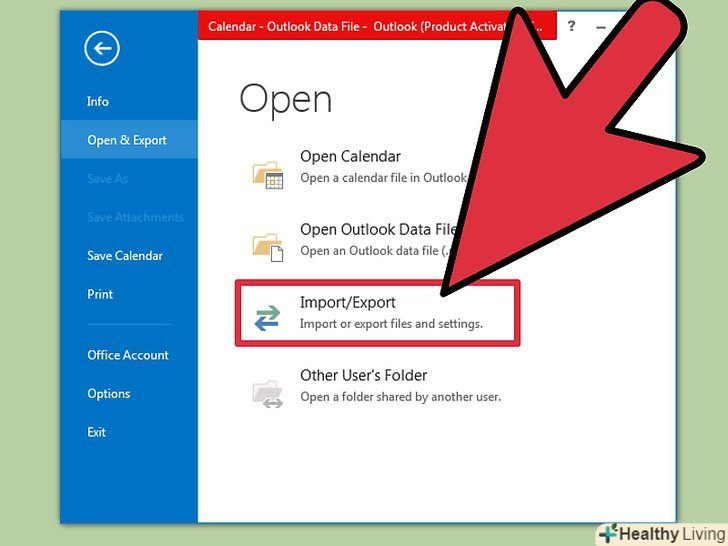The width and height of the screenshot is (728, 546).
Task: Click 'Open a calendar file in Outlook' text
Action: (384, 178)
